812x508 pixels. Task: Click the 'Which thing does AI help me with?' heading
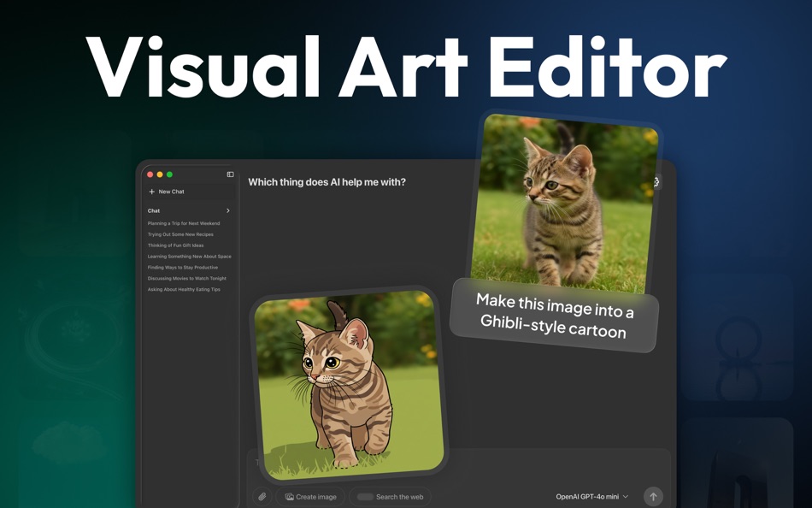[x=327, y=182]
